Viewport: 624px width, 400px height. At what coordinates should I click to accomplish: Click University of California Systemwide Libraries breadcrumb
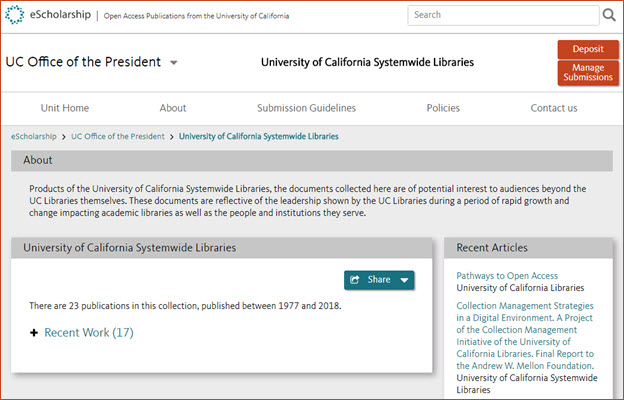pyautogui.click(x=259, y=136)
